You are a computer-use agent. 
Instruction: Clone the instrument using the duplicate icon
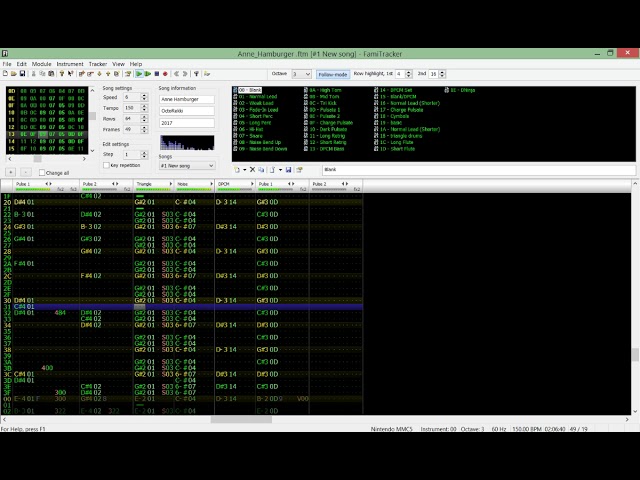tap(261, 170)
